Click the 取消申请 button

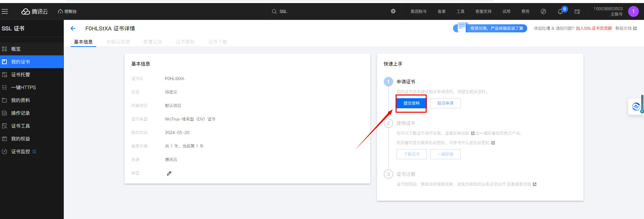(445, 103)
